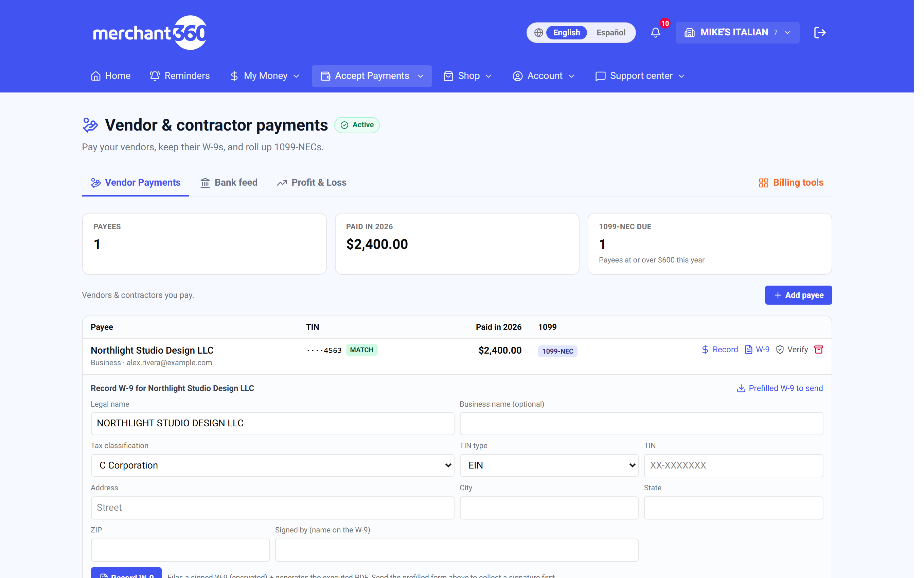The image size is (924, 578).
Task: Switch to the Bank feed tab
Action: click(x=229, y=183)
